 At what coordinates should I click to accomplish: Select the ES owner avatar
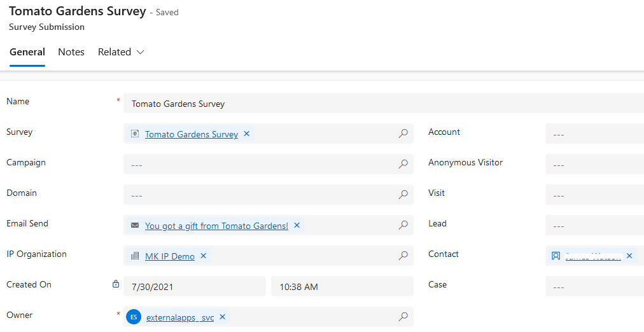[134, 317]
